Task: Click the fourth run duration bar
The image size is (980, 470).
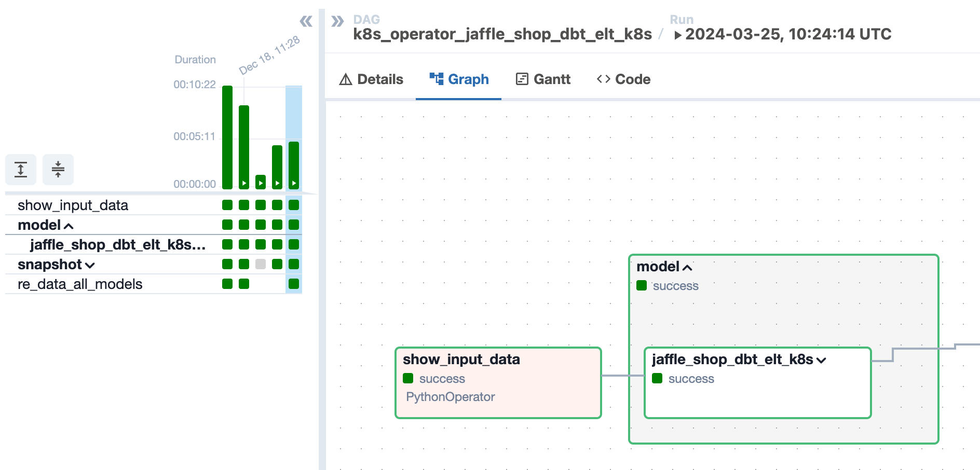Action: (x=277, y=167)
